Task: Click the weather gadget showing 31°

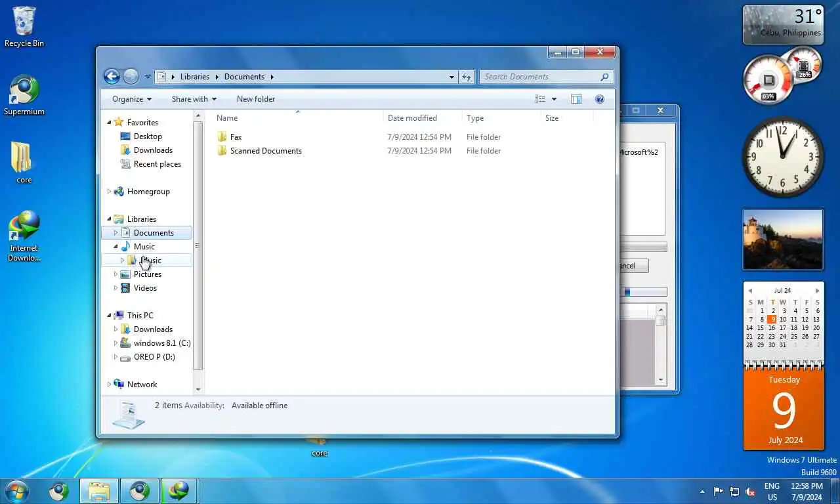Action: [x=783, y=25]
